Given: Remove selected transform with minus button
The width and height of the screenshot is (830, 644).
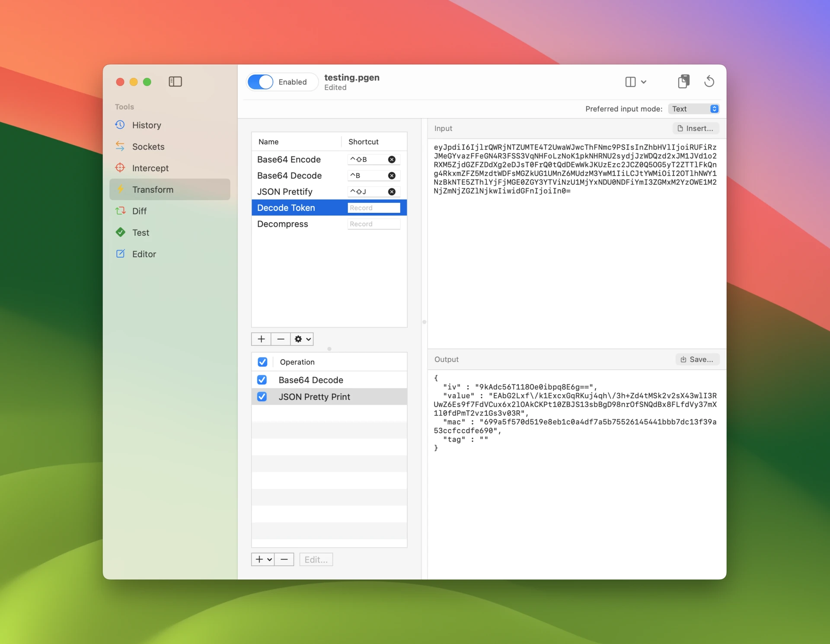Looking at the screenshot, I should (x=281, y=339).
